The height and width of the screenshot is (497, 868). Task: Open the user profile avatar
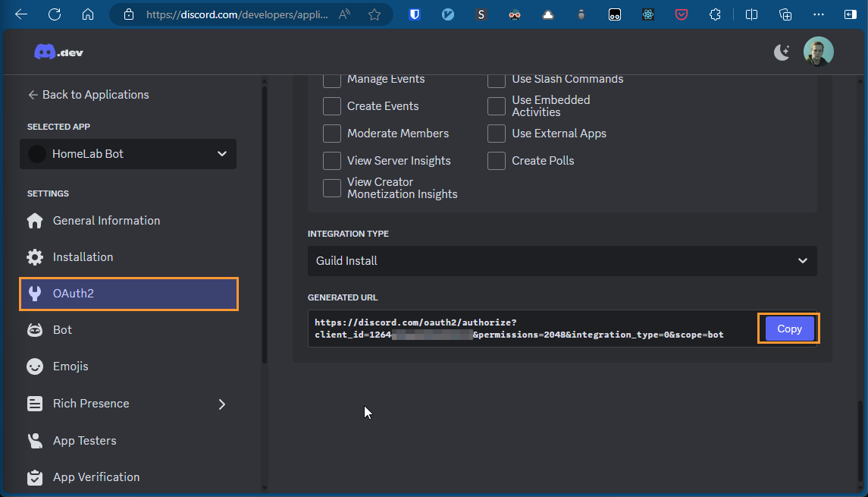[x=818, y=52]
